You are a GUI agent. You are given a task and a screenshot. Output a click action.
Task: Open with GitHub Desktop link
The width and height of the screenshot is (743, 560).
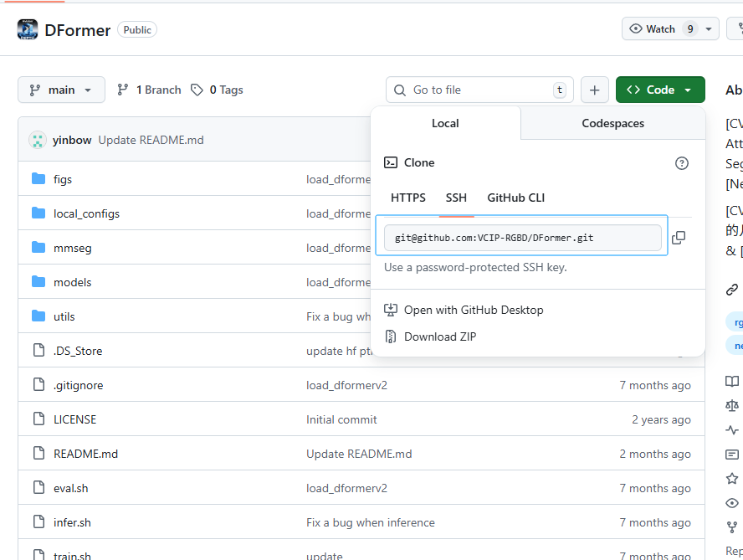[x=474, y=310]
